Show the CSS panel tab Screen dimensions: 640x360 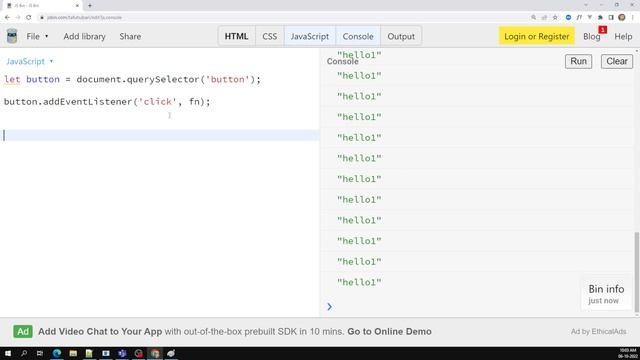269,36
